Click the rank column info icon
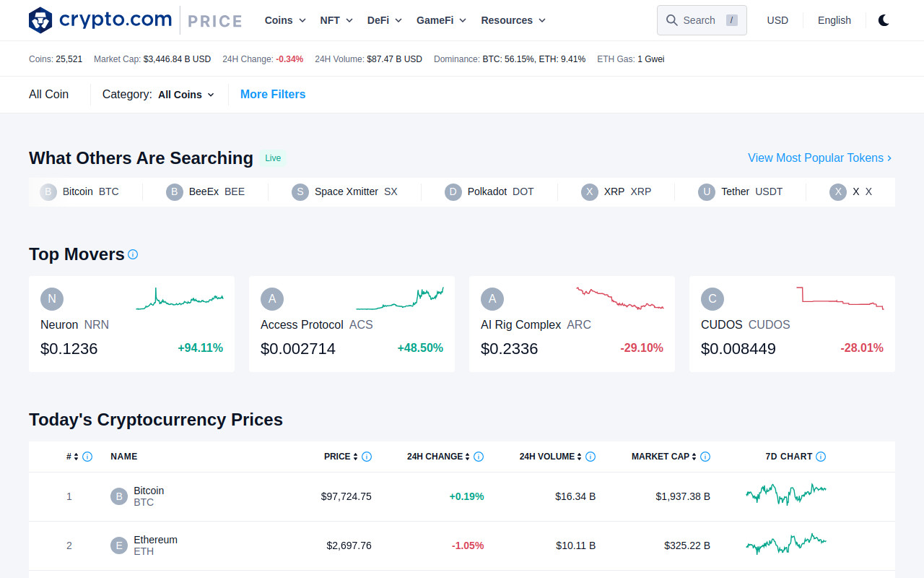Image resolution: width=924 pixels, height=578 pixels. point(87,457)
